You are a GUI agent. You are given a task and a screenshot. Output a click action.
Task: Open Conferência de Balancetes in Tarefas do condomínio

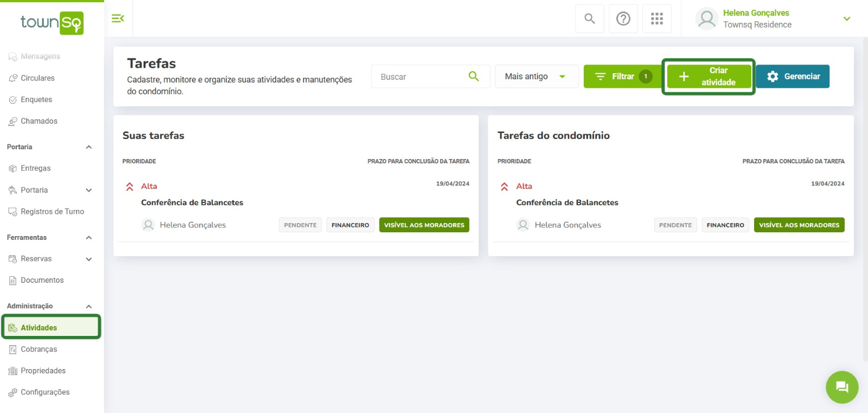[x=567, y=202]
